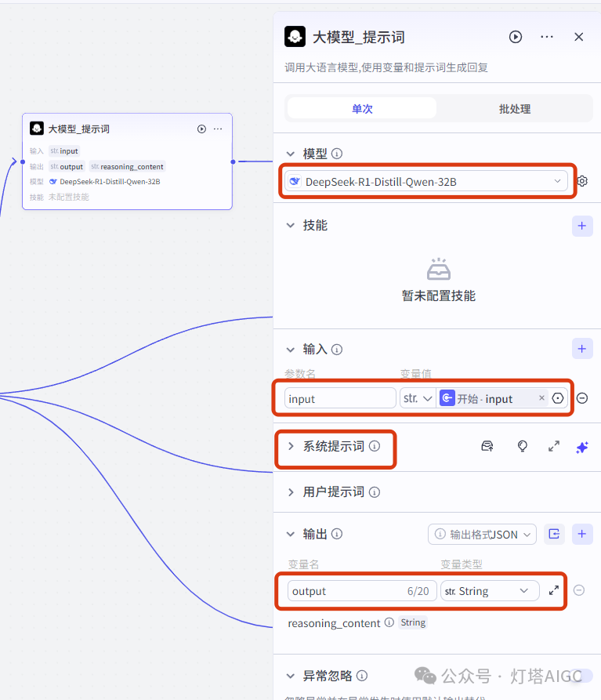Viewport: 601px width, 700px height.
Task: Click the 开始 - input variable value
Action: pyautogui.click(x=484, y=398)
